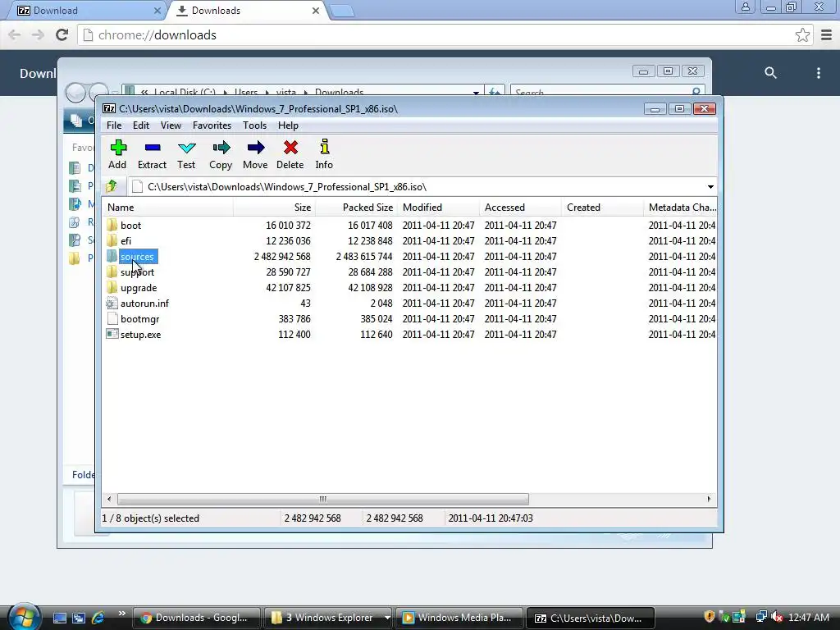Sort by the Modified column header
Viewport: 840px width, 630px height.
click(x=438, y=208)
